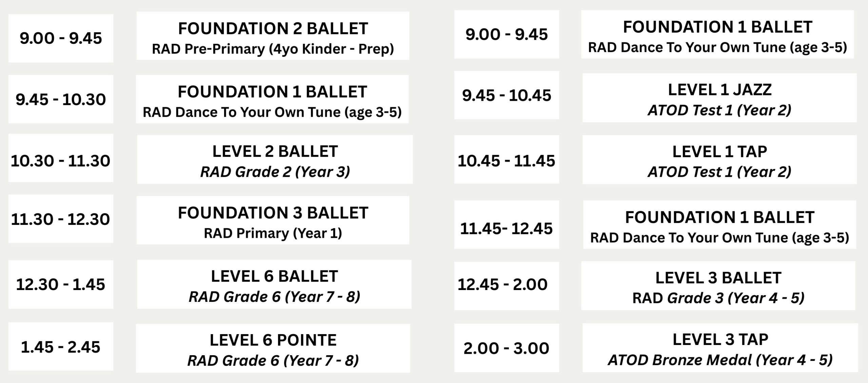Select the Level 6 Ballet class box
This screenshot has width=868, height=383.
tap(274, 284)
